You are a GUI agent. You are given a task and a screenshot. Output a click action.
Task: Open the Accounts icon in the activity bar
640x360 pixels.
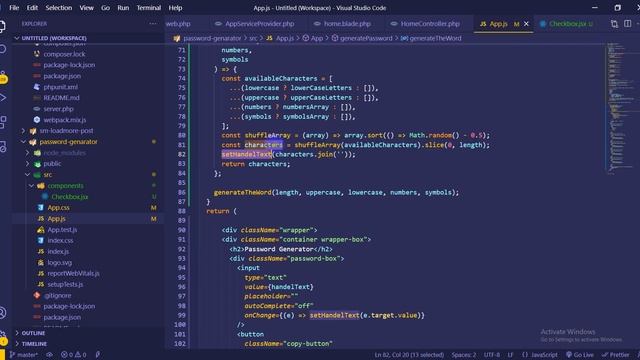2,313
